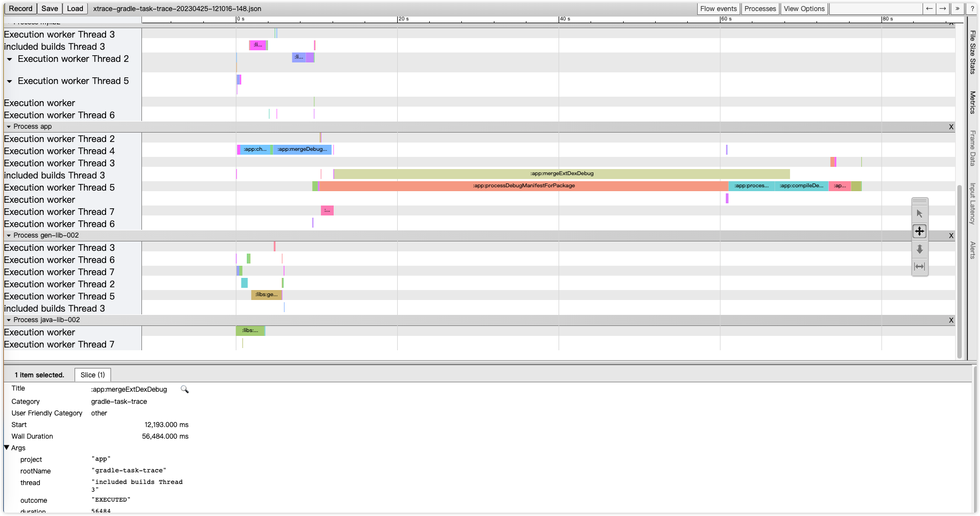Collapse the Process gen-lib-002 group
The height and width of the screenshot is (516, 980).
coord(9,235)
